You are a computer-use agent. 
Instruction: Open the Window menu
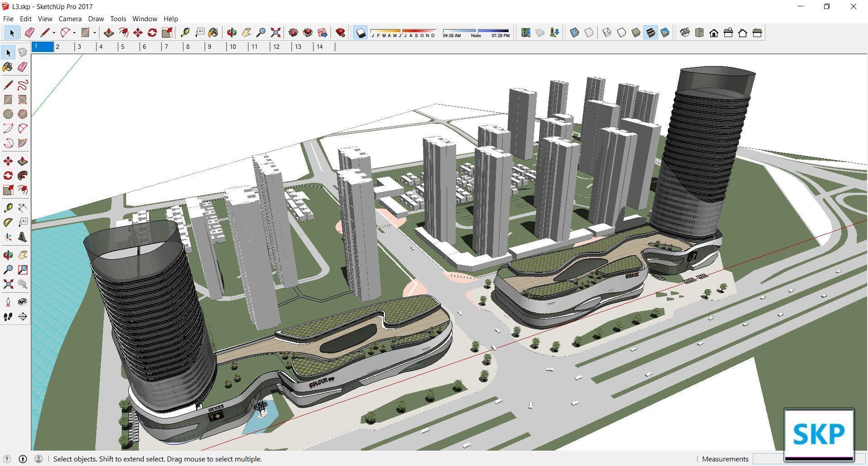click(145, 19)
